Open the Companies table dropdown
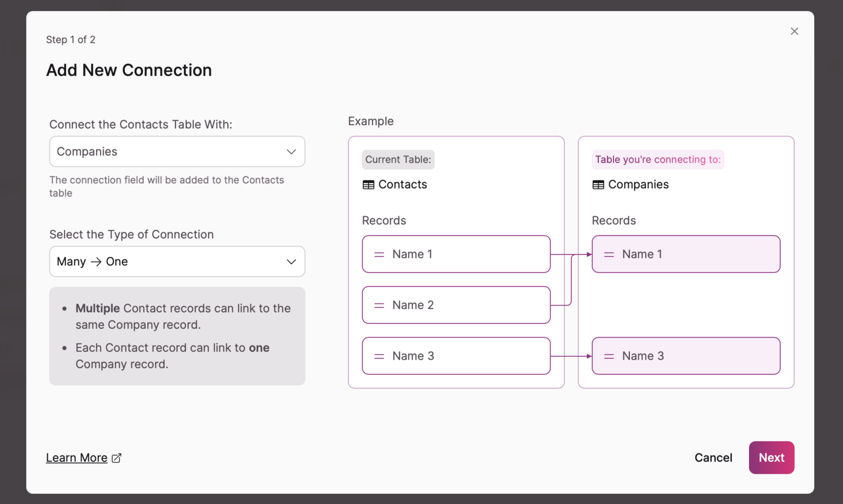 [177, 152]
